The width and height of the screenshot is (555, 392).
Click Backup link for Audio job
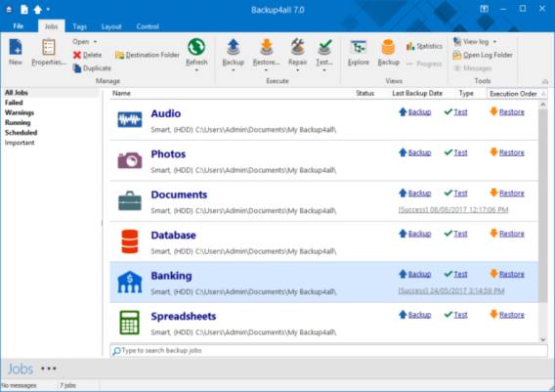(419, 112)
